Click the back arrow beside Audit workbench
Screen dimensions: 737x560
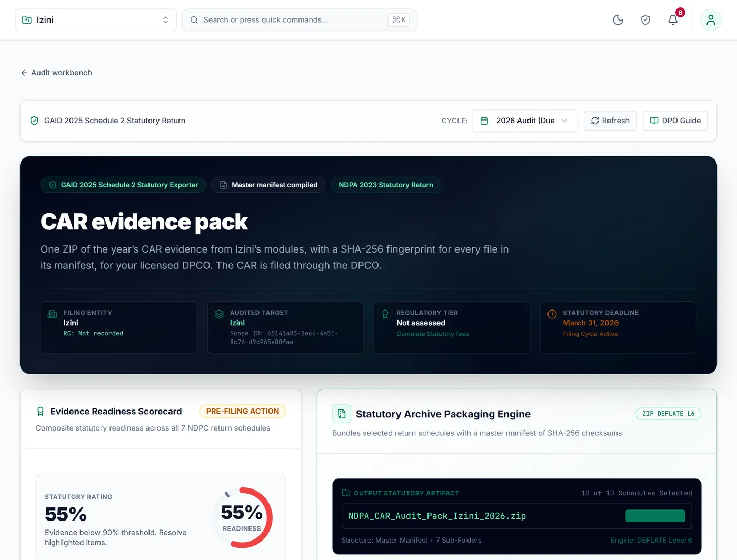click(x=24, y=73)
